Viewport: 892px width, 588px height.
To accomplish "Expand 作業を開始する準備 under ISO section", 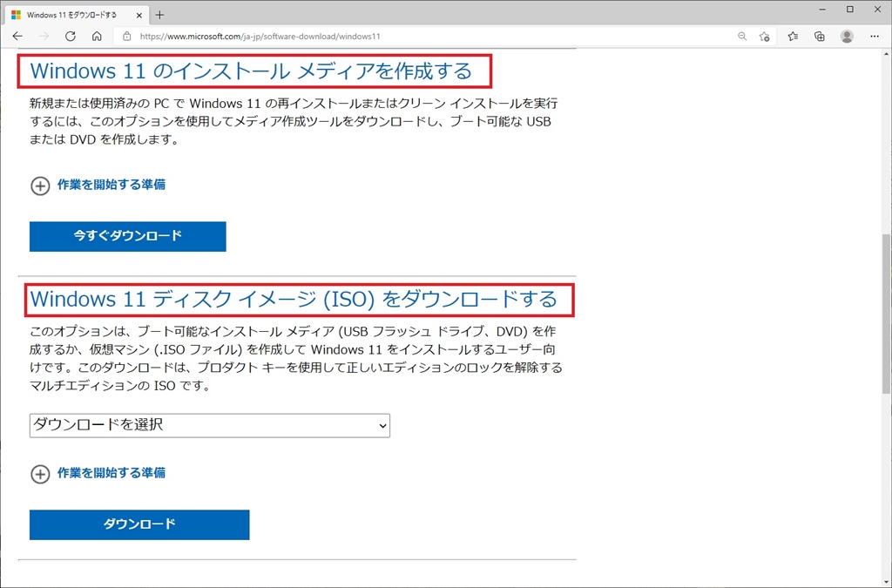I will (x=98, y=473).
